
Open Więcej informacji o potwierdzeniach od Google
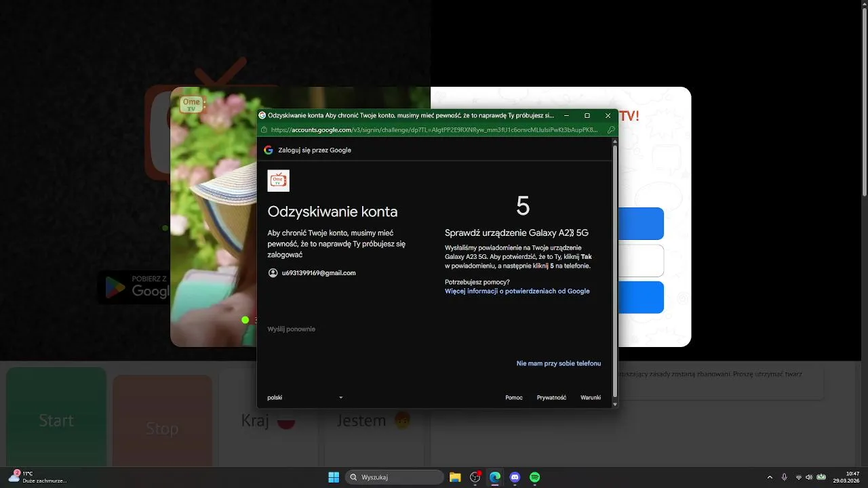click(x=517, y=291)
